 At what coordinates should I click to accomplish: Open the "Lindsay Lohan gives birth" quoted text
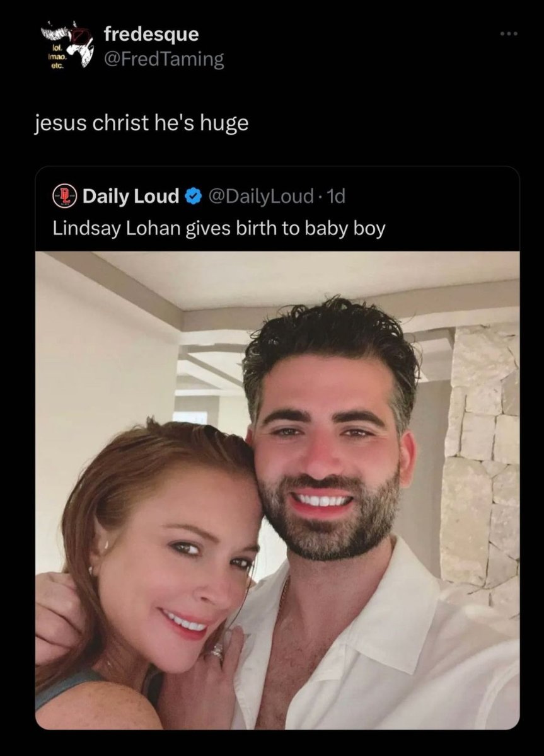[x=218, y=227]
